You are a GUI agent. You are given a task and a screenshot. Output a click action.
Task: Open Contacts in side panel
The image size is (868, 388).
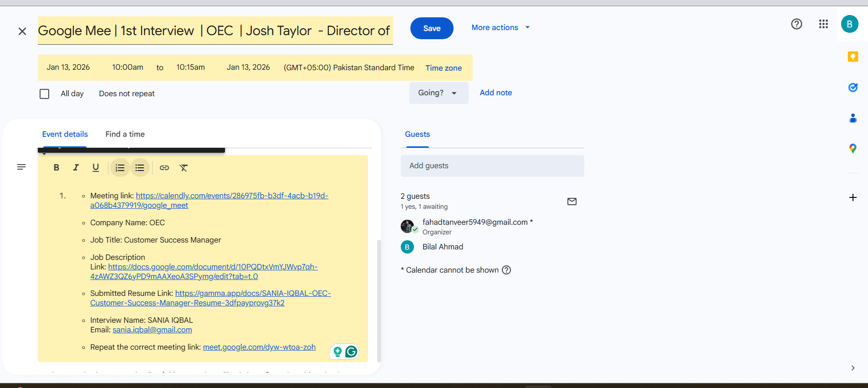pyautogui.click(x=853, y=118)
